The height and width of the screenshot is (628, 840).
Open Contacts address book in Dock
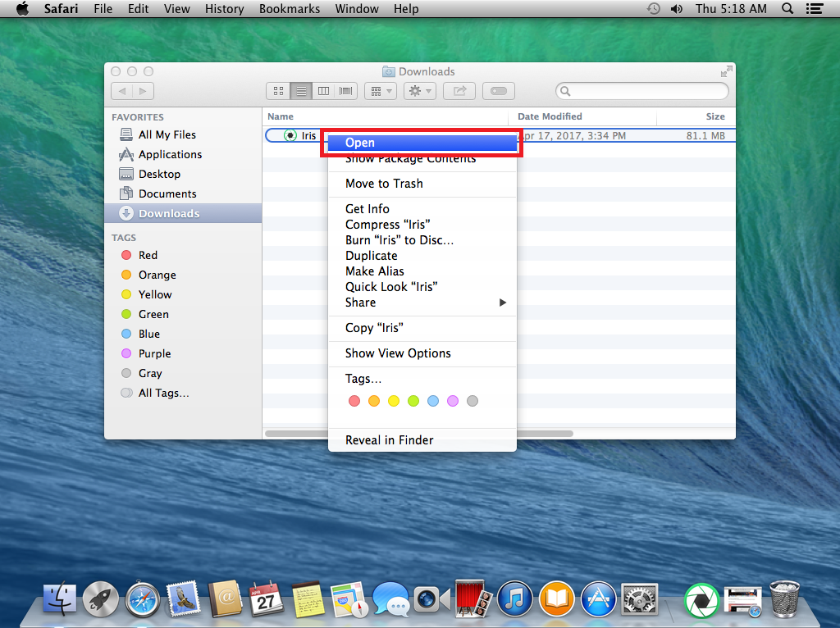(226, 599)
